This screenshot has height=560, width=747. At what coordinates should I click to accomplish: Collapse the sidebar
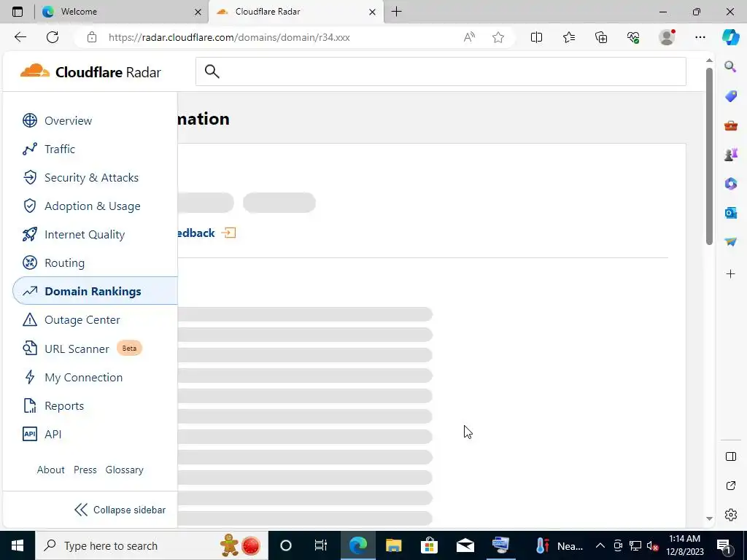[120, 510]
